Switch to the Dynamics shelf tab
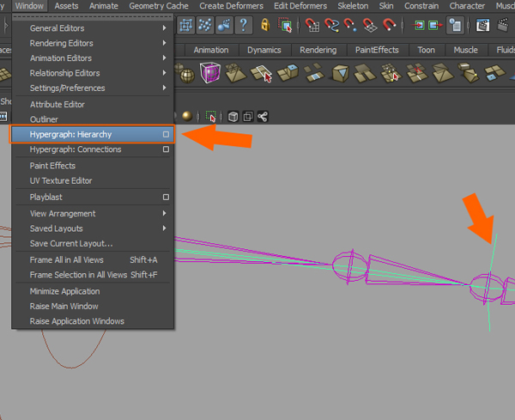This screenshot has width=515, height=420. tap(264, 50)
